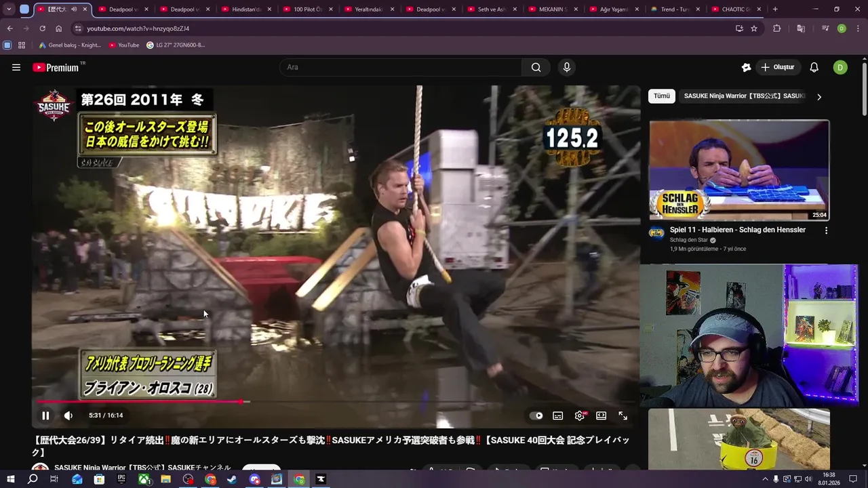Viewport: 868px width, 488px height.
Task: Show more filter chips arrow
Action: [819, 96]
